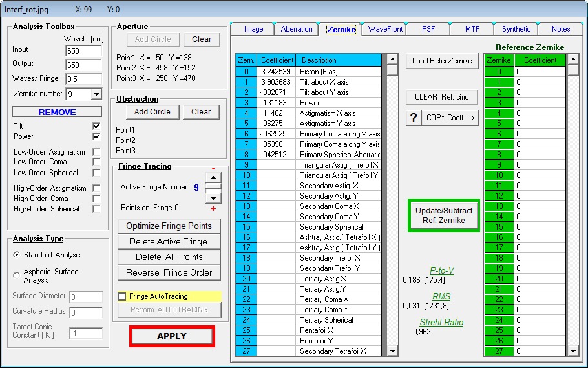588x368 pixels.
Task: Open the Zernike number dropdown
Action: click(x=96, y=94)
